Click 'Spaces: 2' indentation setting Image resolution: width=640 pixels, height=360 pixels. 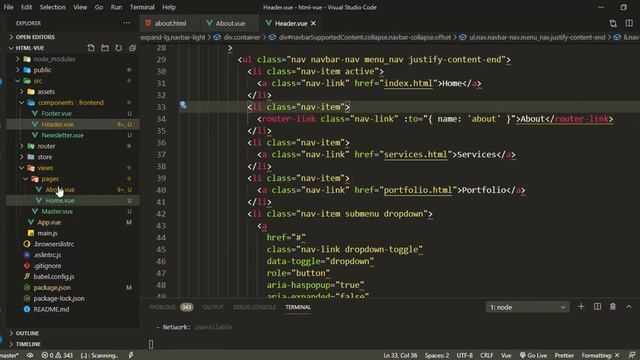(x=437, y=355)
